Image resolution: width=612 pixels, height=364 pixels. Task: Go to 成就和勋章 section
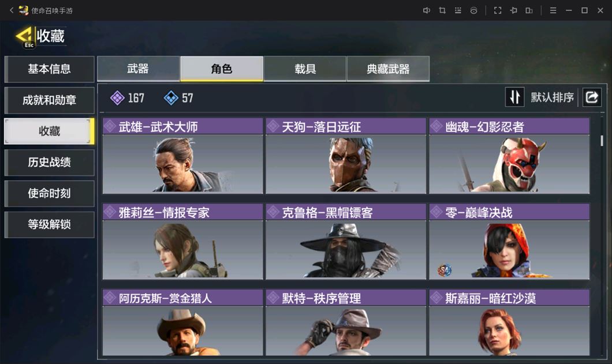pyautogui.click(x=49, y=100)
